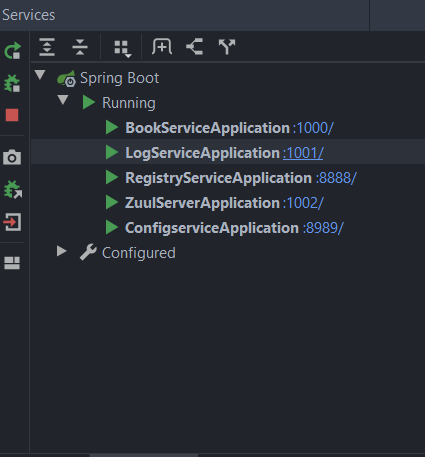
Task: Click the Attach Debugger bug-arrow icon
Action: click(x=13, y=189)
